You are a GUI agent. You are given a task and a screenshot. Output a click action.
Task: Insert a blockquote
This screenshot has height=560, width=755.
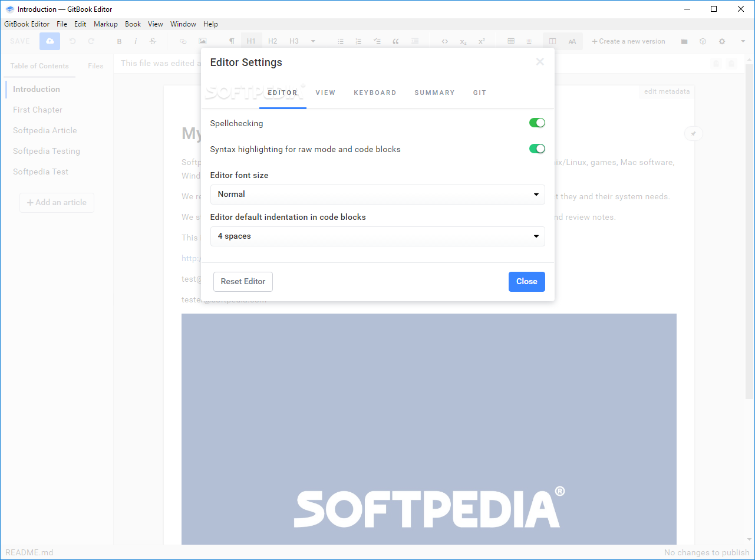pos(395,41)
